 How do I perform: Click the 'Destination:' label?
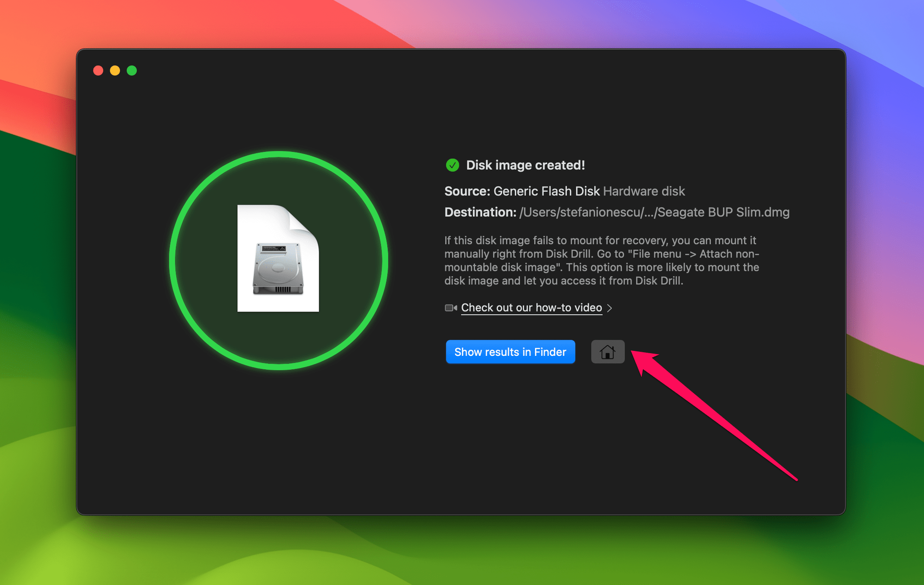click(480, 212)
